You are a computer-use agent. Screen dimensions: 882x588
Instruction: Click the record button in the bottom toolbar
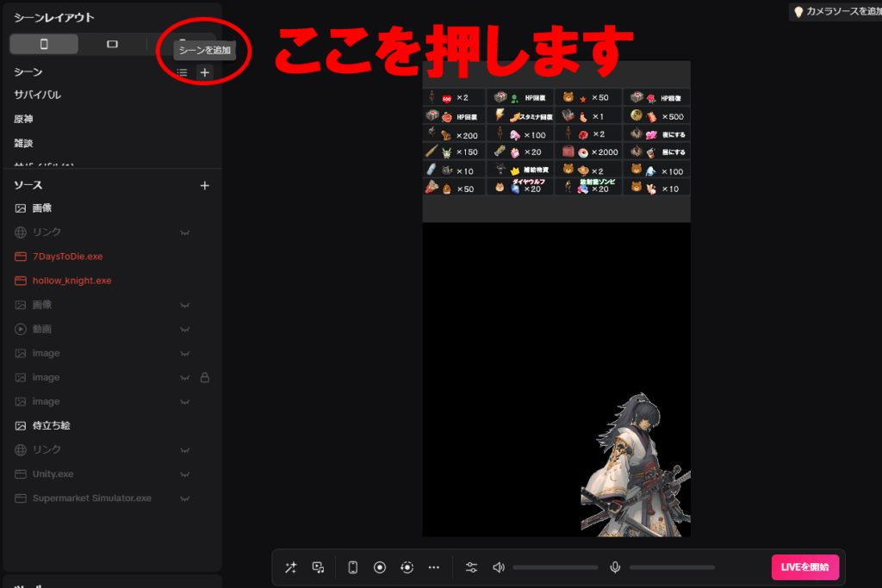[x=379, y=567]
